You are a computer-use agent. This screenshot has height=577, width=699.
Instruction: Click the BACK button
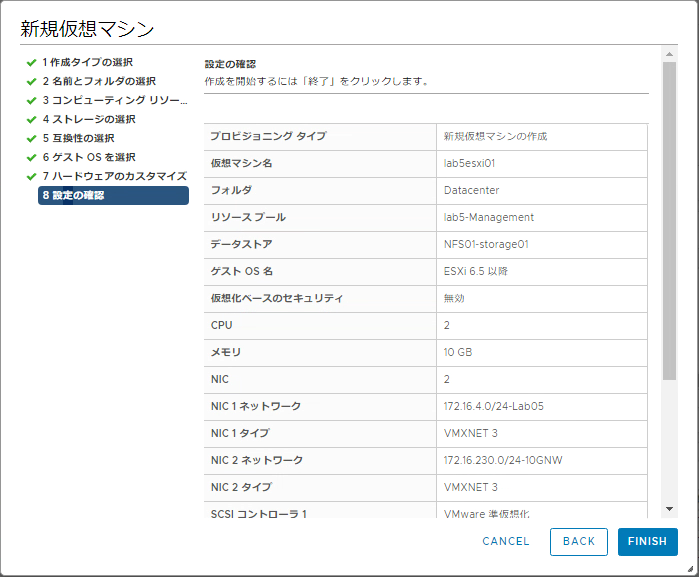click(x=579, y=541)
